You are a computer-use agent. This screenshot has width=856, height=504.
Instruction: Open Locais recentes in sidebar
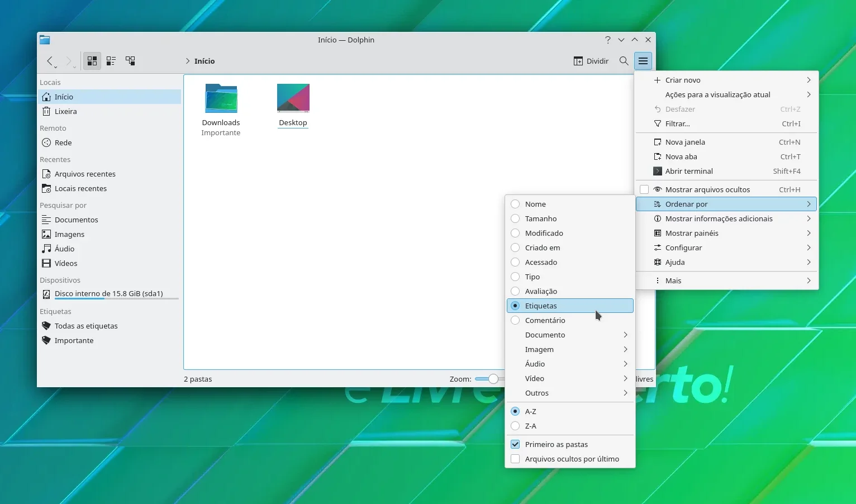click(x=110, y=188)
